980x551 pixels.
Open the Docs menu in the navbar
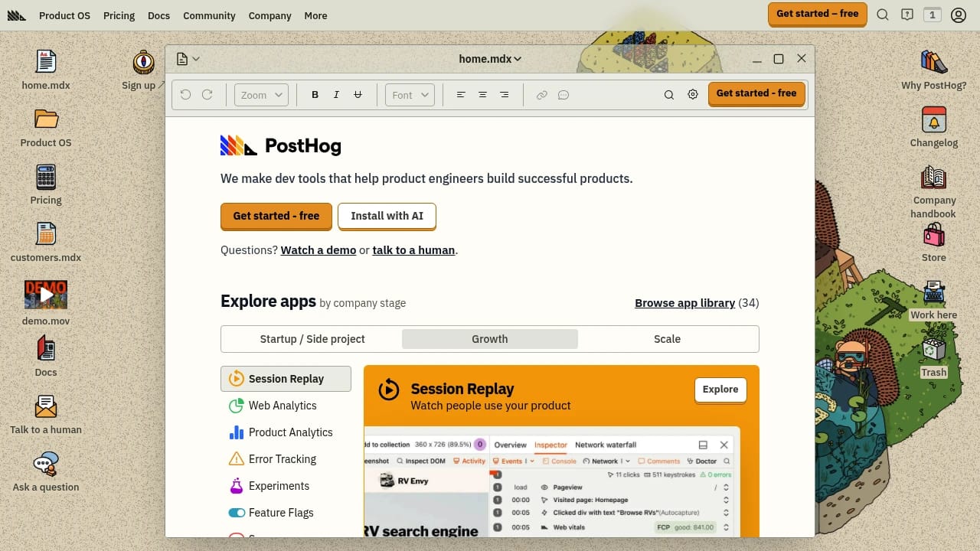pyautogui.click(x=158, y=15)
